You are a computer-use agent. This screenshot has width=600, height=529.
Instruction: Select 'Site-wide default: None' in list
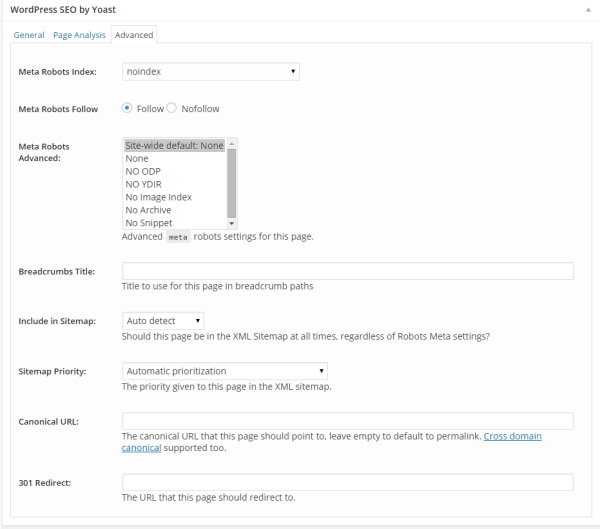click(174, 145)
